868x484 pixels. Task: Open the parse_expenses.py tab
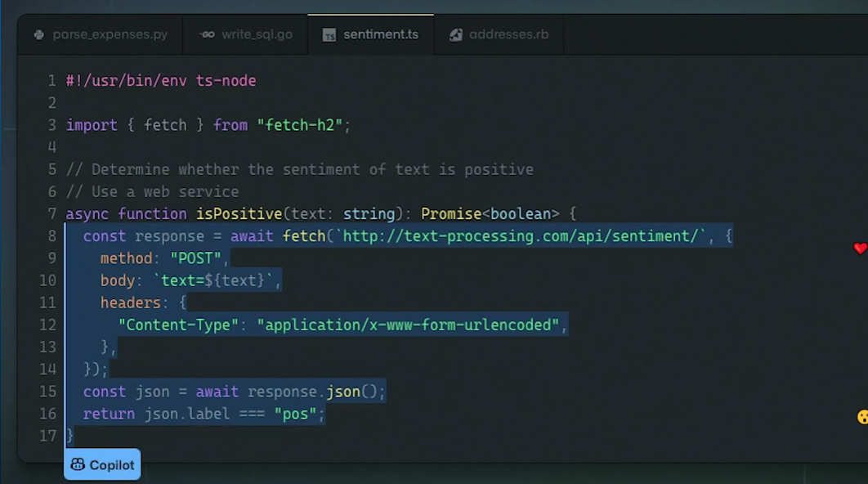[101, 34]
